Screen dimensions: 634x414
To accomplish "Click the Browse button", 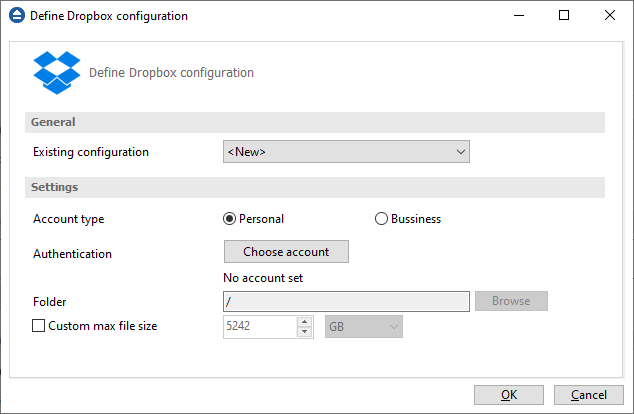I will pyautogui.click(x=511, y=301).
